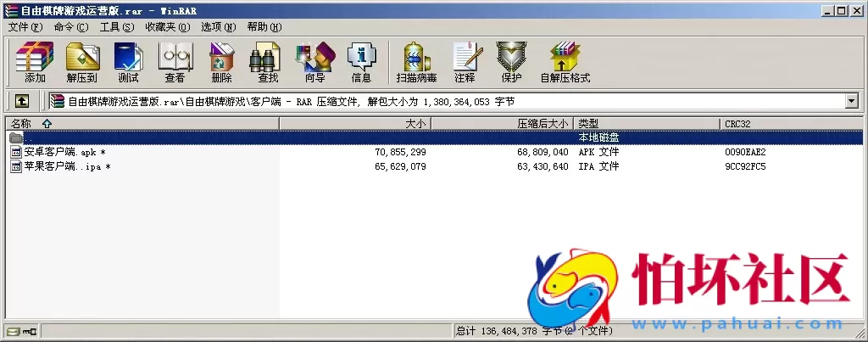868x342 pixels.
Task: Sort by the 类型 column header
Action: pos(647,124)
